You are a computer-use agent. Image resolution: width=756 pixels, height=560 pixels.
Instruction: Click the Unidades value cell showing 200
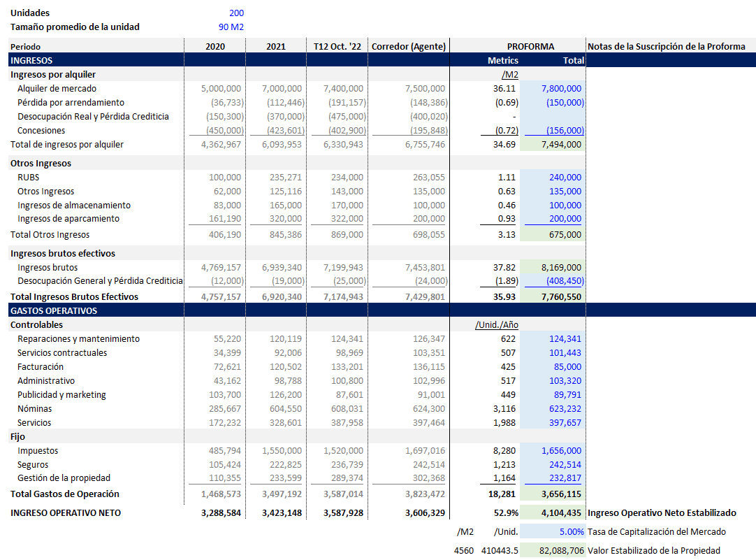click(x=235, y=13)
